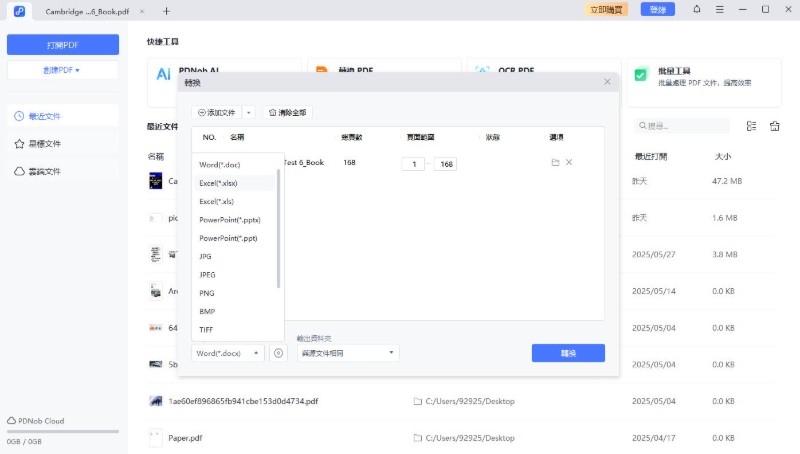The width and height of the screenshot is (800, 454).
Task: Click folder icon beside Paper.pdf path
Action: [x=418, y=438]
